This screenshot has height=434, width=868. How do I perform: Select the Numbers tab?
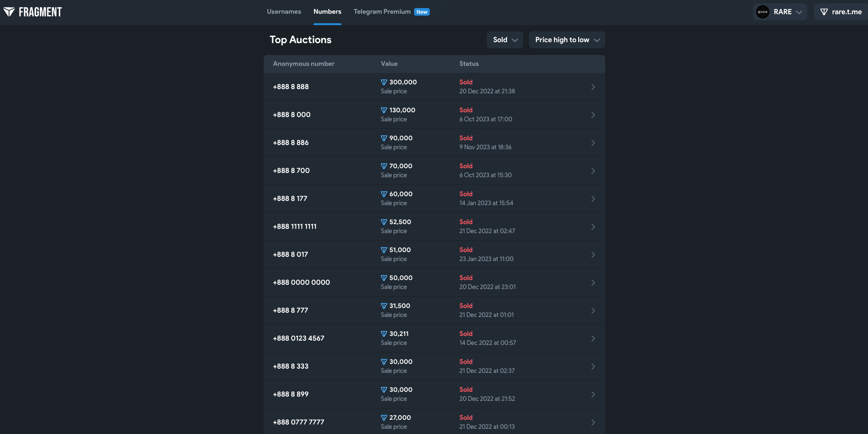coord(327,12)
